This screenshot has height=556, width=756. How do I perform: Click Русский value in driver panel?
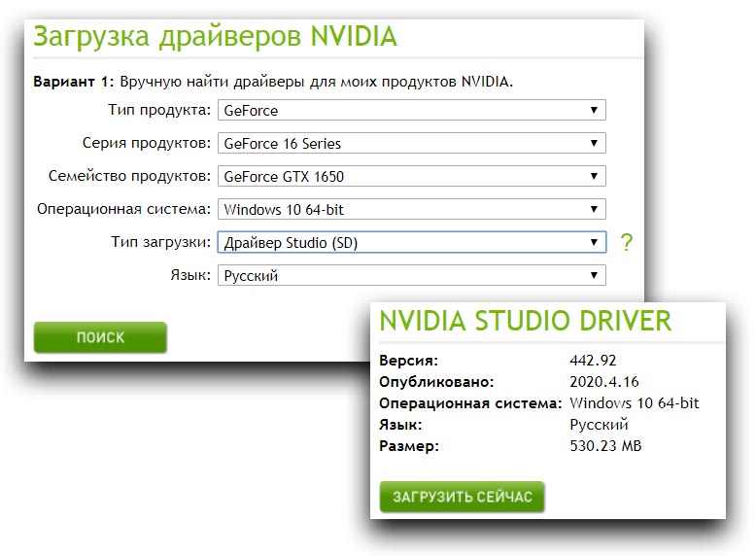[599, 425]
